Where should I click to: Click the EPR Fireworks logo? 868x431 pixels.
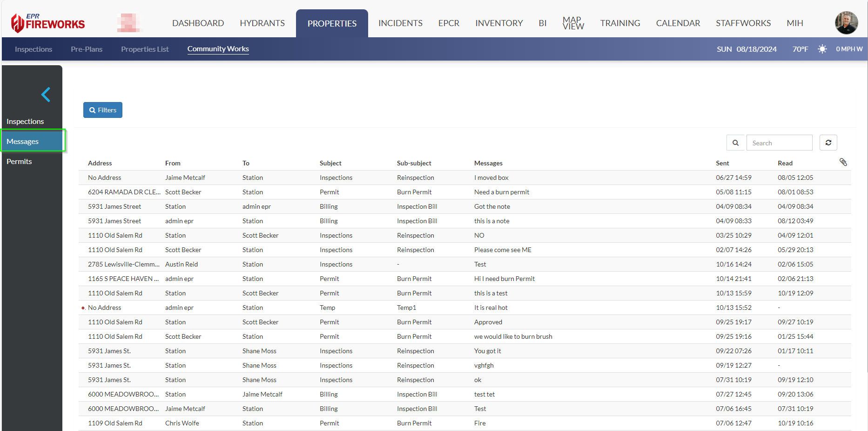click(x=48, y=23)
